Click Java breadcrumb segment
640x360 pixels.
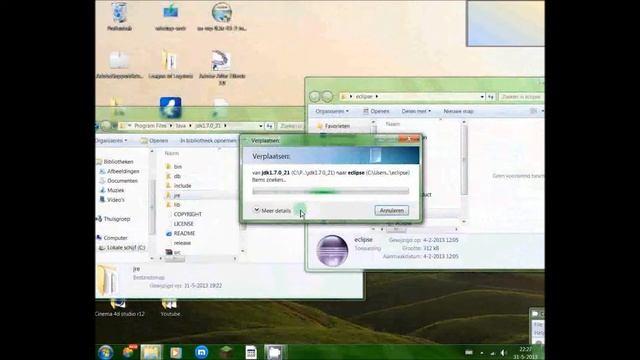click(181, 126)
